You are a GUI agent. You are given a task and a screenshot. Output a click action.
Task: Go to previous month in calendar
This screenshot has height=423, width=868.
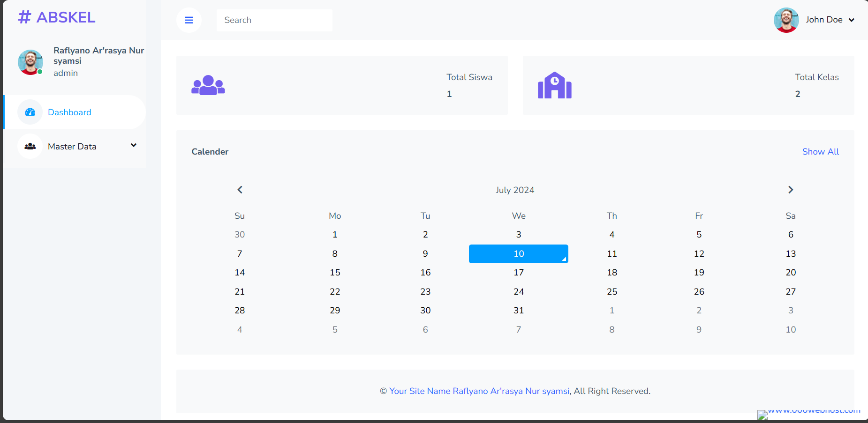click(240, 190)
